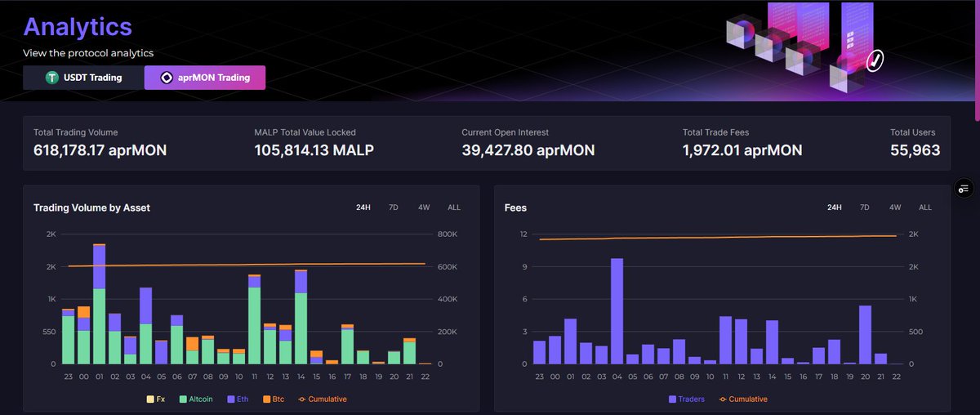
Task: Click the volume bar at hour 11
Action: pyautogui.click(x=254, y=319)
